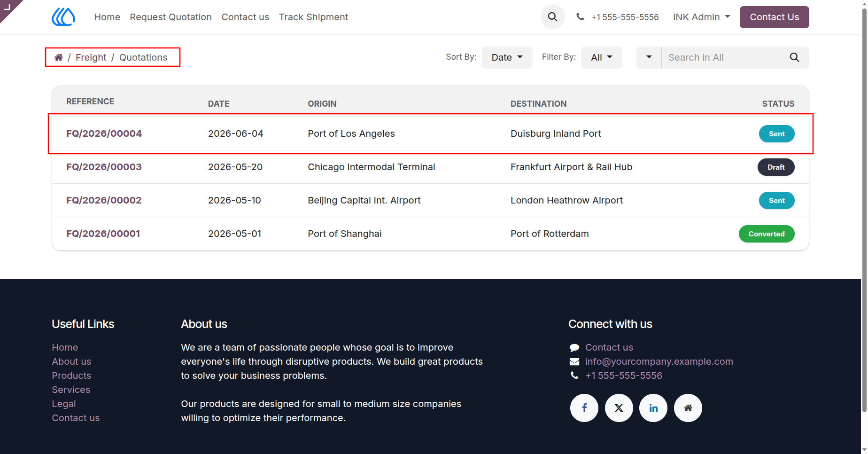The height and width of the screenshot is (454, 868).
Task: Click the magnifier in Search in All box
Action: pyautogui.click(x=794, y=57)
